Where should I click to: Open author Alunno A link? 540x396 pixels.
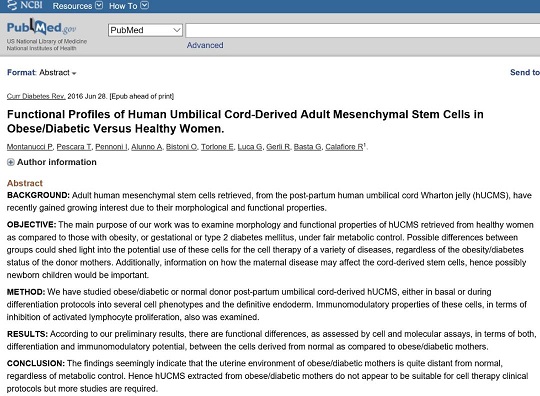point(146,147)
